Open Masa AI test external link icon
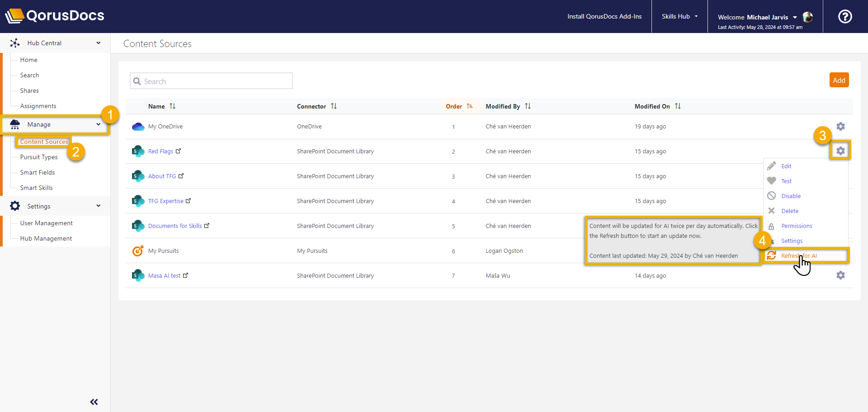Image resolution: width=868 pixels, height=412 pixels. [x=185, y=275]
